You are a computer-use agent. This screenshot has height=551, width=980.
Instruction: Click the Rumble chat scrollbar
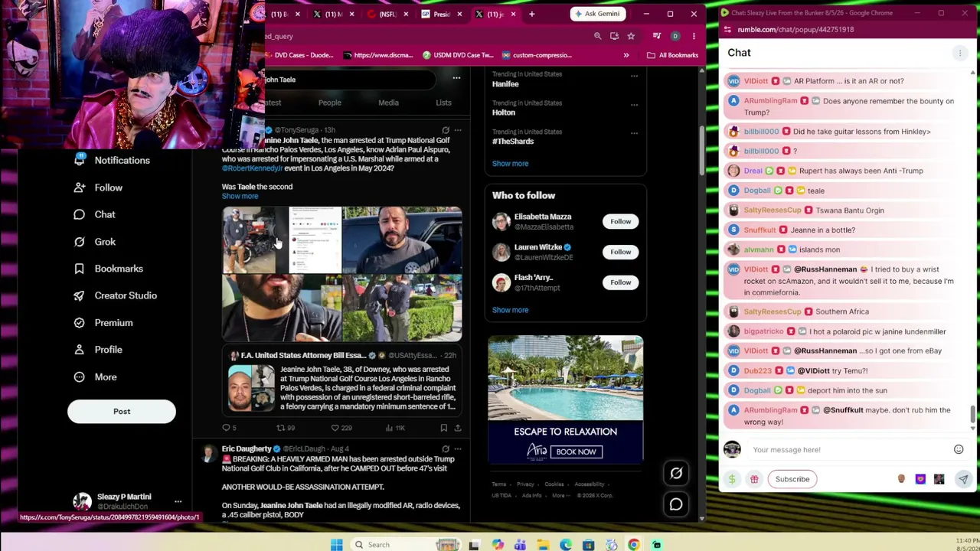(973, 413)
